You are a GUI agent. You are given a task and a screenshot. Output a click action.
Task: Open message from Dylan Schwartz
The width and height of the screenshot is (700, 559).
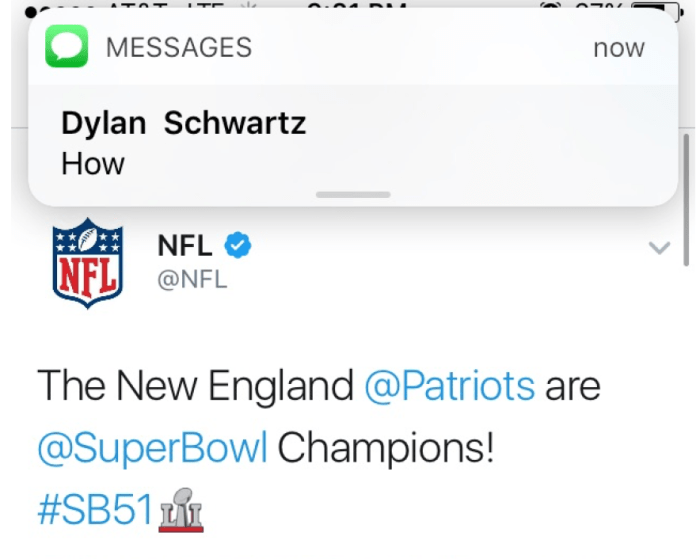tap(183, 124)
